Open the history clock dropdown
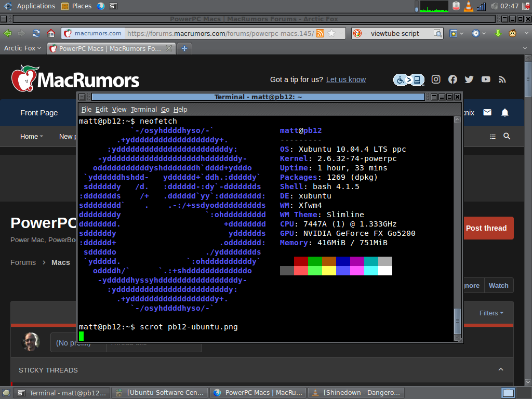 [479, 33]
